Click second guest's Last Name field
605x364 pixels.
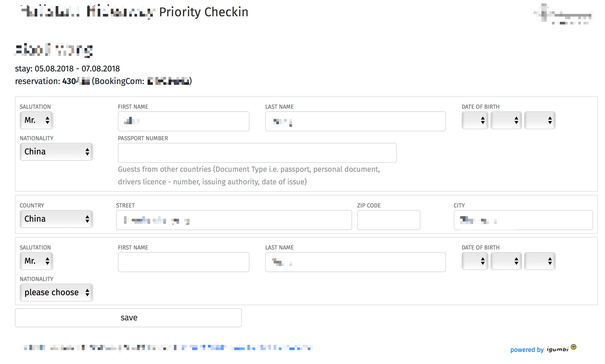click(x=356, y=262)
